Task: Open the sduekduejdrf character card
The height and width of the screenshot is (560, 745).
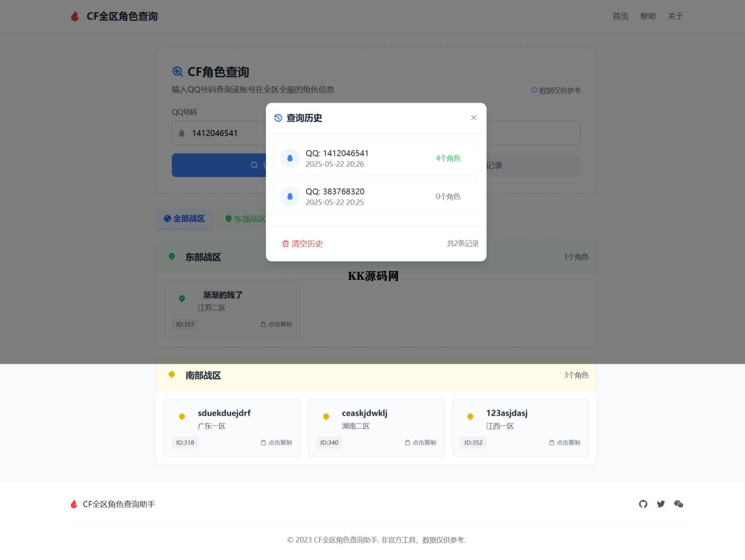Action: [x=232, y=428]
